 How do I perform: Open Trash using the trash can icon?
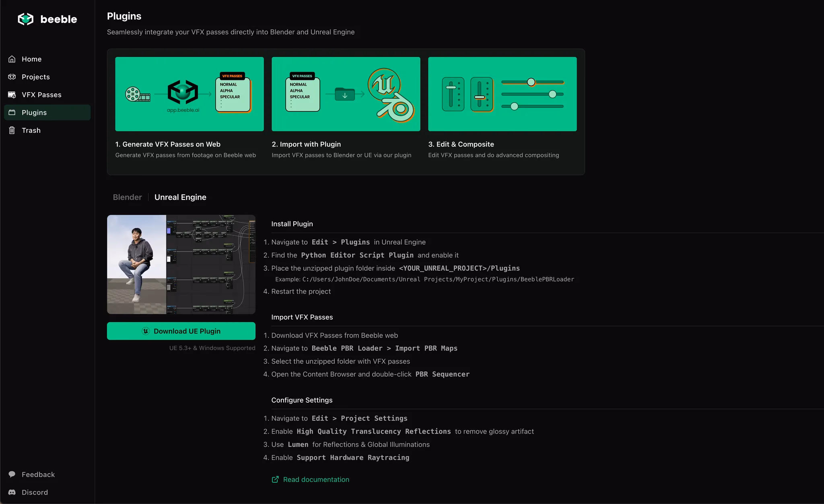[x=12, y=130]
